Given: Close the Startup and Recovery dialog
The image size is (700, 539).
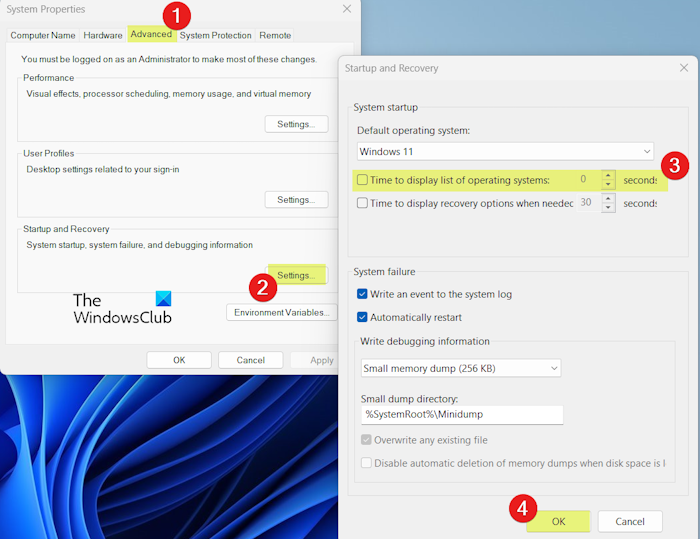Looking at the screenshot, I should tap(684, 68).
